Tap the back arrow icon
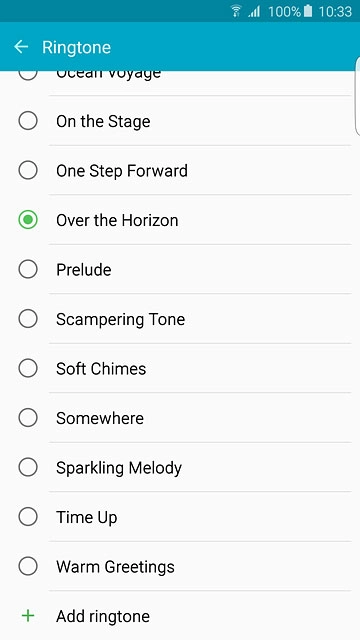 [21, 47]
